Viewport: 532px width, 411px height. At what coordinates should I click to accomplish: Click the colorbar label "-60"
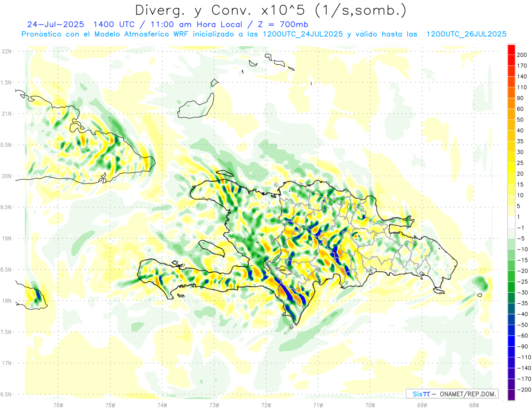tap(522, 336)
